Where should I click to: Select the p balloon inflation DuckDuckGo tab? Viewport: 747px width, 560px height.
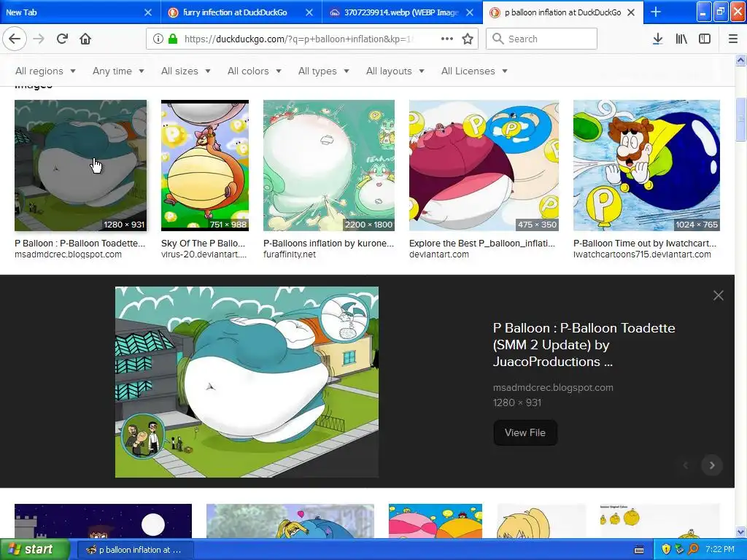click(562, 12)
